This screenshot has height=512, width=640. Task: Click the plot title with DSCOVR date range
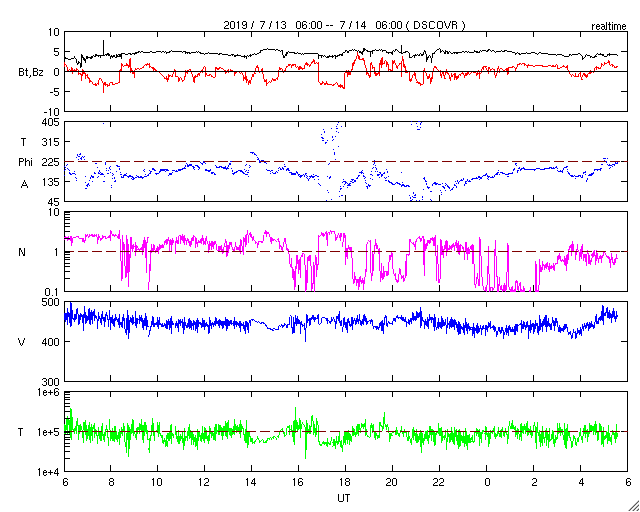coord(344,25)
